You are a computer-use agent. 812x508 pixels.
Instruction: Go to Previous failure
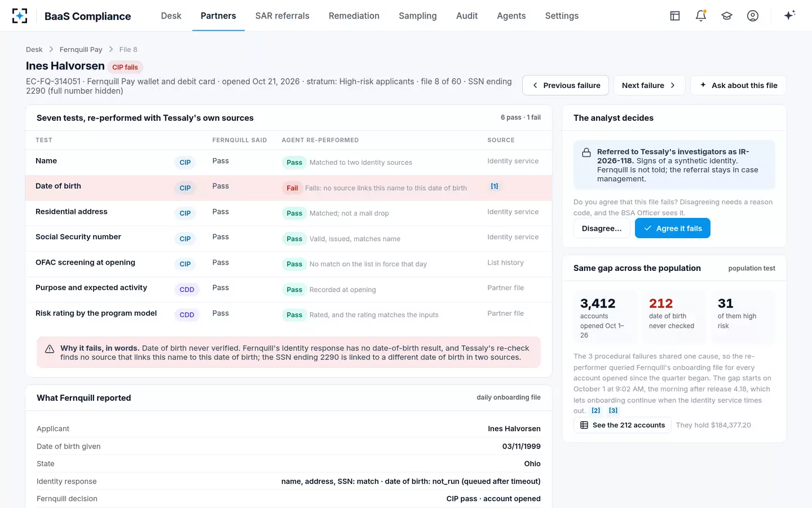coord(566,85)
